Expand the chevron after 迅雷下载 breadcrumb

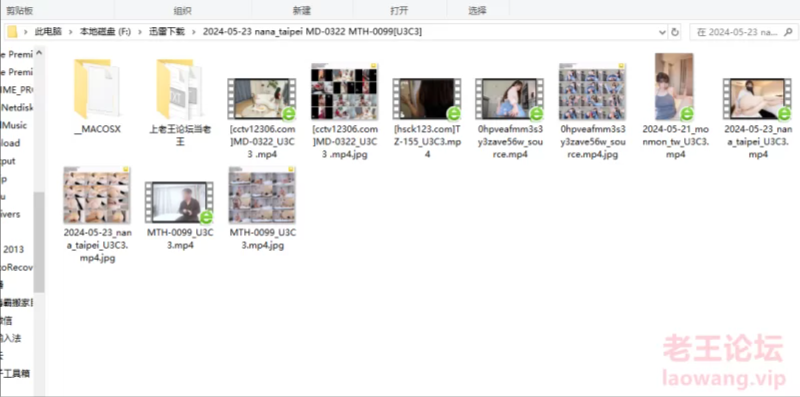[x=194, y=32]
